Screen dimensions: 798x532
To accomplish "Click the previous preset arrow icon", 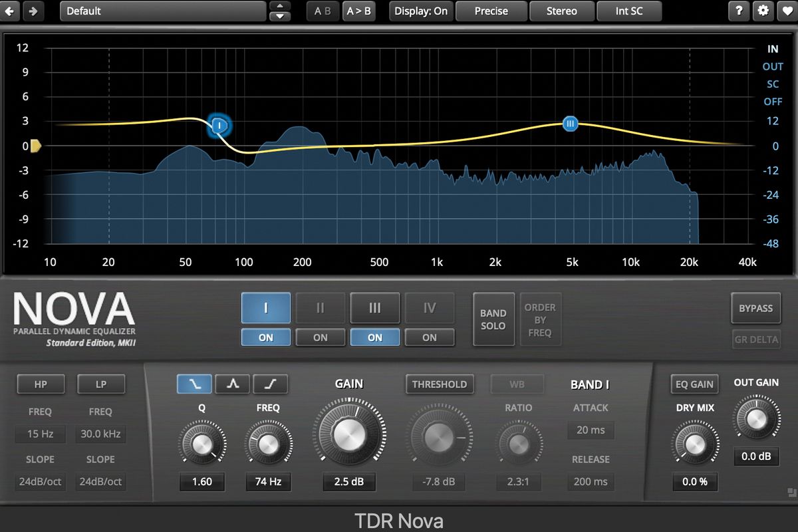I will [9, 11].
